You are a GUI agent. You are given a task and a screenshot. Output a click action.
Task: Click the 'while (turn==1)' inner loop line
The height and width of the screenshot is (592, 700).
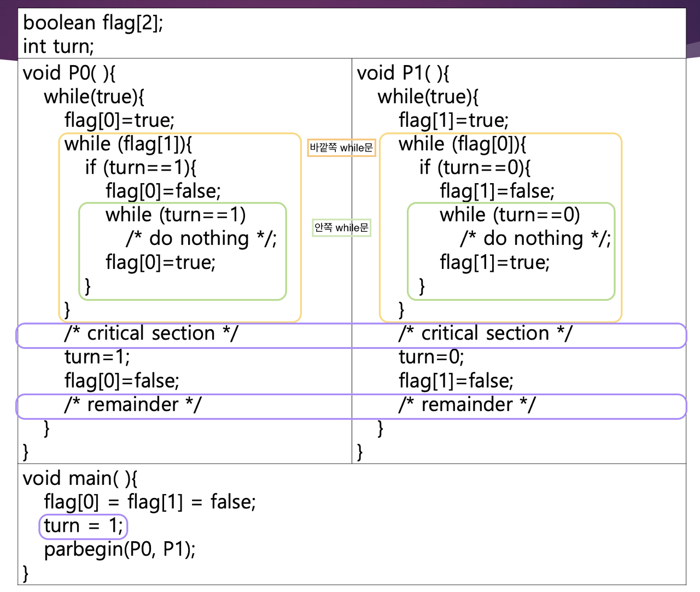176,215
